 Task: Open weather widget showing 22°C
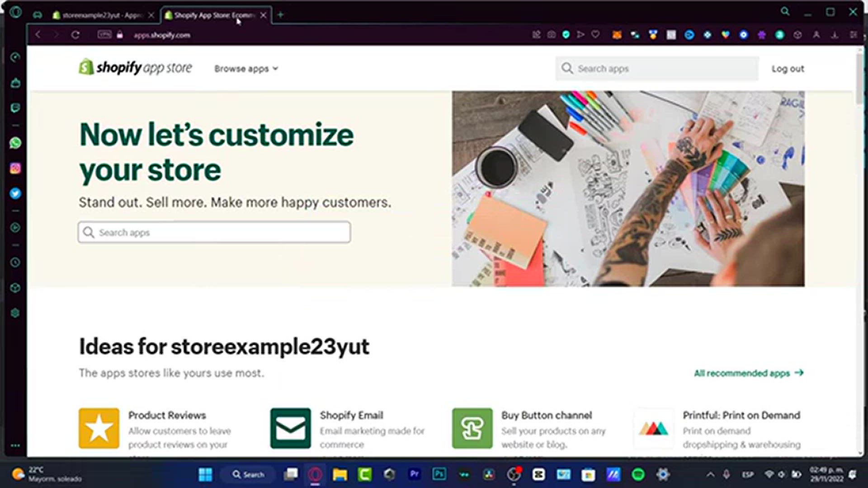pyautogui.click(x=47, y=474)
